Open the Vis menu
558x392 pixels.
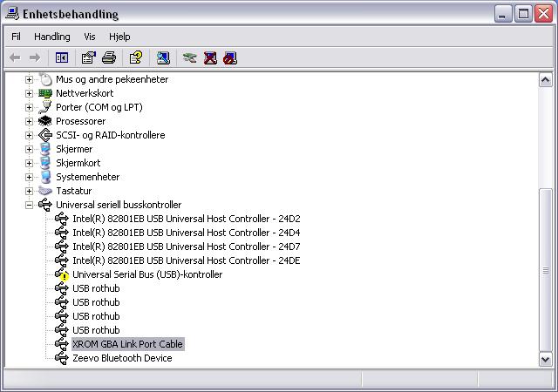[90, 37]
